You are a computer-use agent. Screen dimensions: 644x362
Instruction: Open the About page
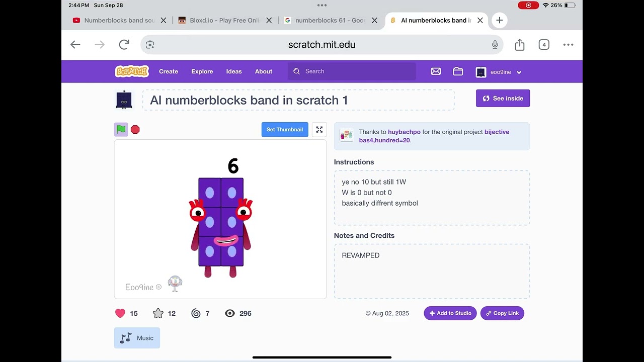[264, 71]
